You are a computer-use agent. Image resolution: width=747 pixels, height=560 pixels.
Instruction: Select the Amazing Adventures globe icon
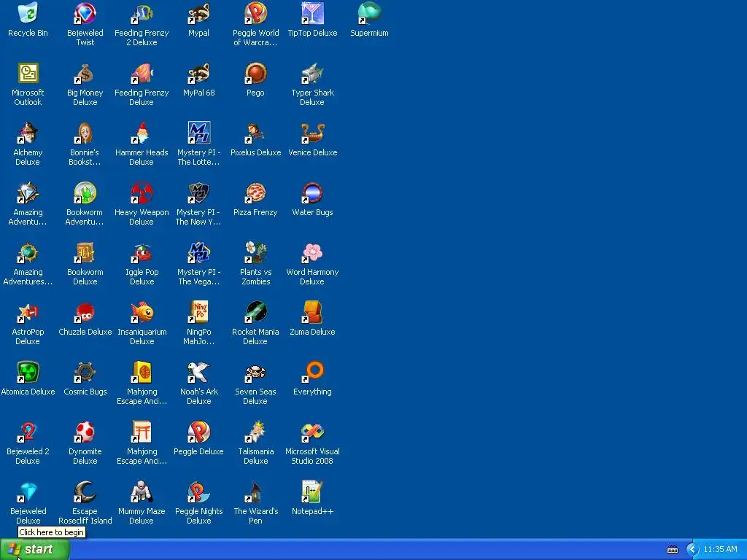click(28, 252)
